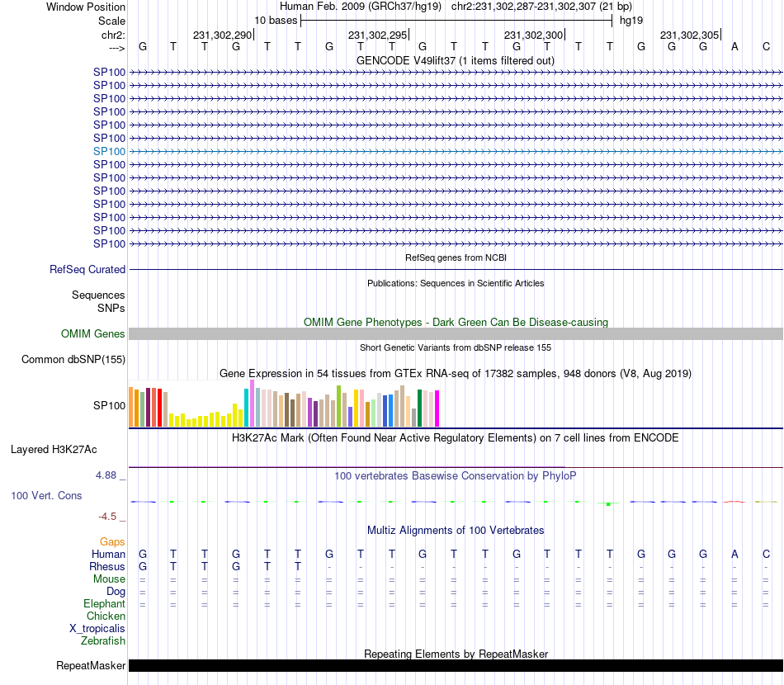Select the Elephant alignment row label
This screenshot has height=685, width=784.
tap(104, 603)
